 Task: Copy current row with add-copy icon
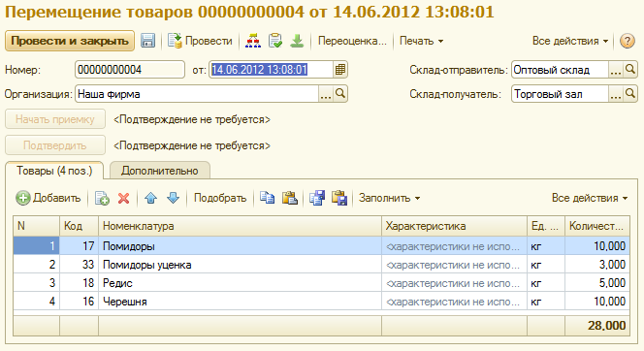pos(102,198)
